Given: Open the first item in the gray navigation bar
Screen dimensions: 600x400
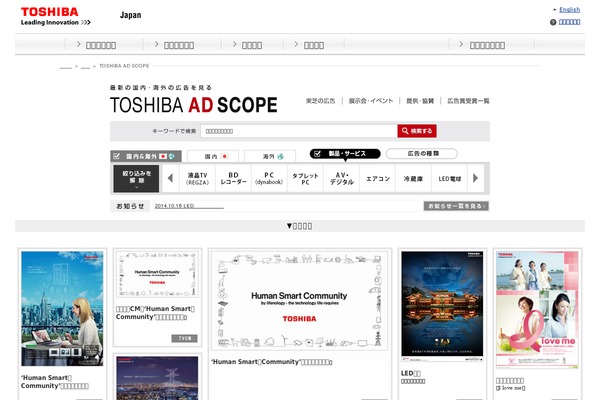Looking at the screenshot, I should (x=101, y=45).
